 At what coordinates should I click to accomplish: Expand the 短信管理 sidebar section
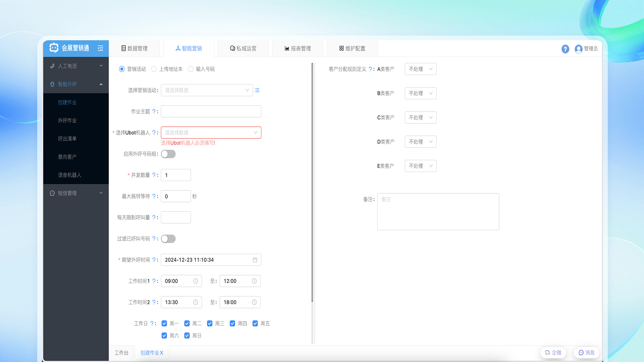coord(76,193)
